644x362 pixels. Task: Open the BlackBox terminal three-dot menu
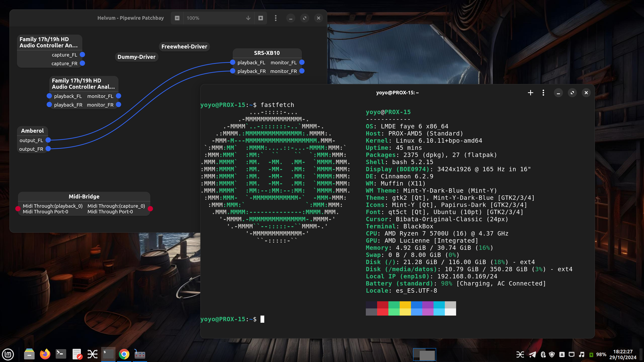point(543,93)
